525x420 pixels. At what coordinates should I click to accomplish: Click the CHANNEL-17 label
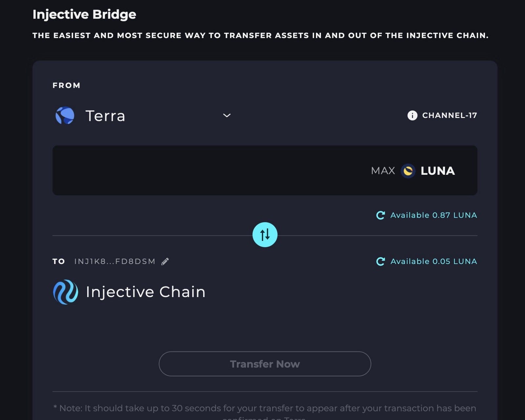click(450, 115)
